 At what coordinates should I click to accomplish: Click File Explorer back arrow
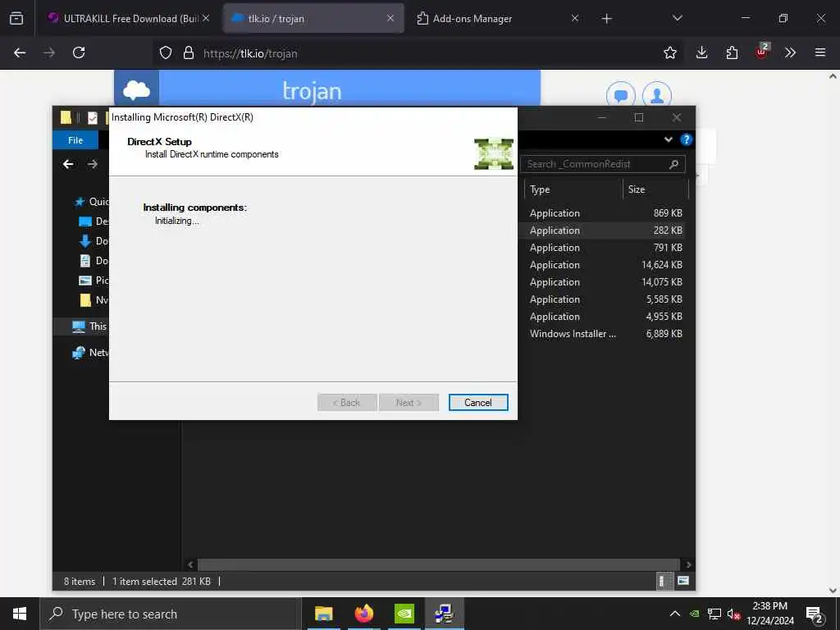click(68, 164)
